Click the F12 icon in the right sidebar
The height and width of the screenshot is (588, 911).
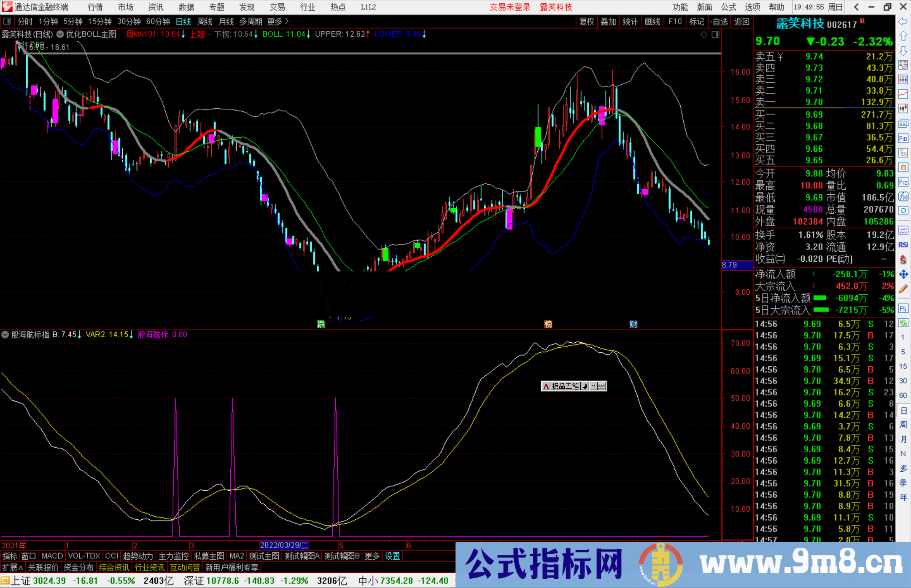click(903, 182)
